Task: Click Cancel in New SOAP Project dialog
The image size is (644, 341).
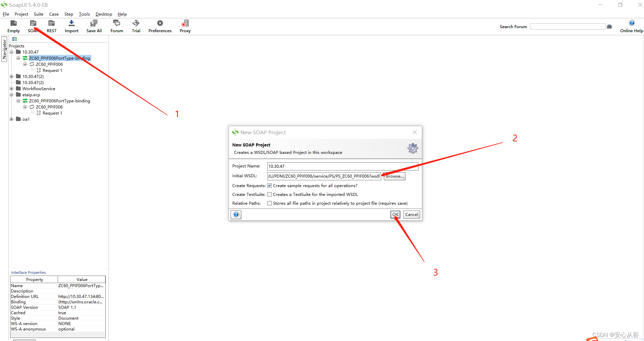Action: (412, 215)
